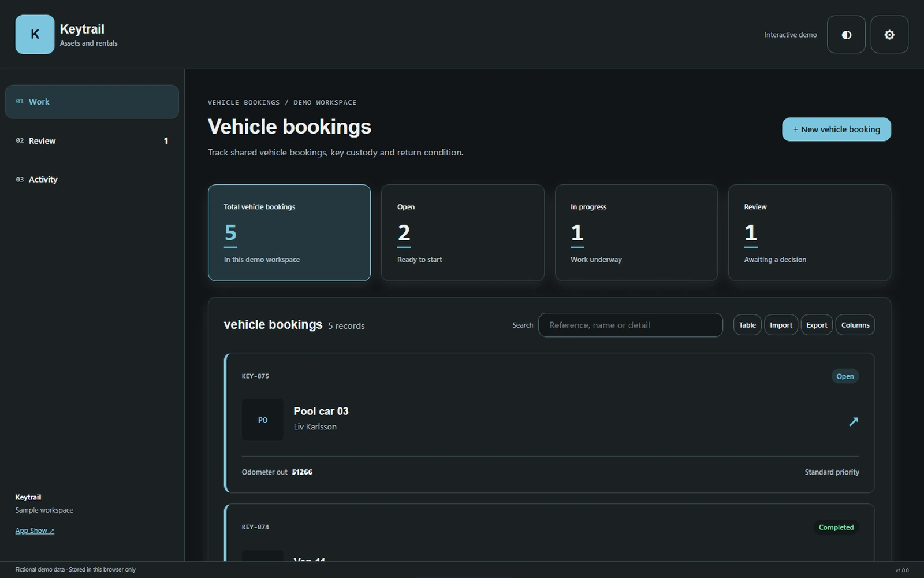Click the Open status badge on KEY-875
Screen dimensions: 924x578
(x=845, y=376)
